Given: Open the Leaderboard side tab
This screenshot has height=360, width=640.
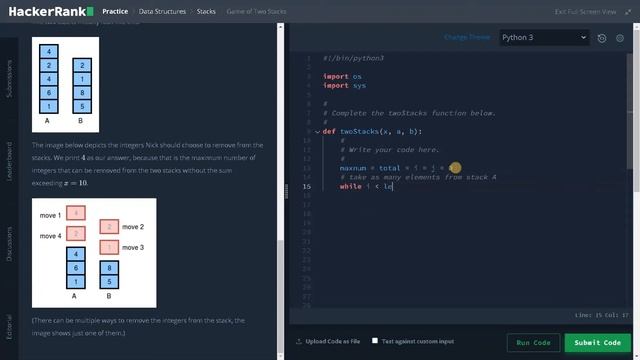Looking at the screenshot, I should click(9, 161).
